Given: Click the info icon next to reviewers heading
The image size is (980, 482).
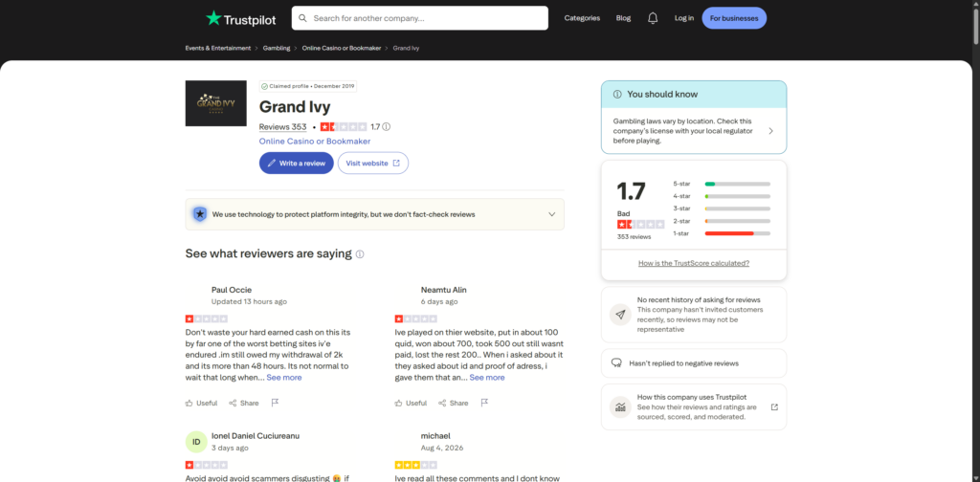Looking at the screenshot, I should (x=360, y=254).
